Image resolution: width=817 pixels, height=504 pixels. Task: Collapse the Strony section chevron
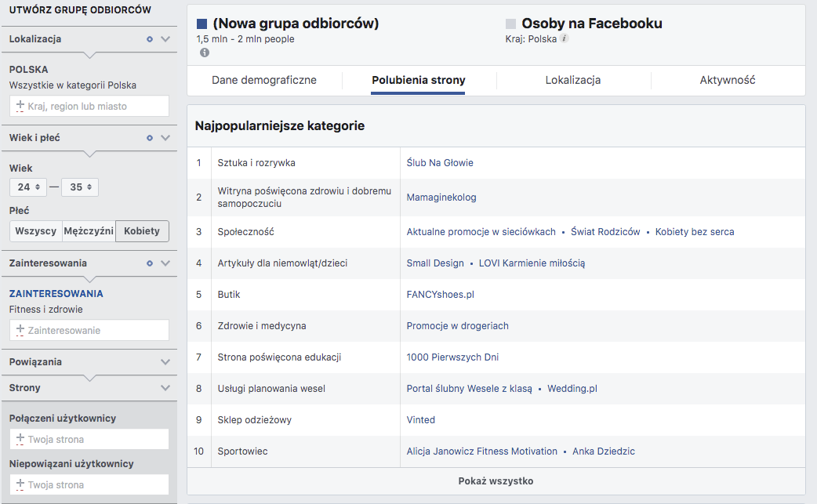coord(165,388)
